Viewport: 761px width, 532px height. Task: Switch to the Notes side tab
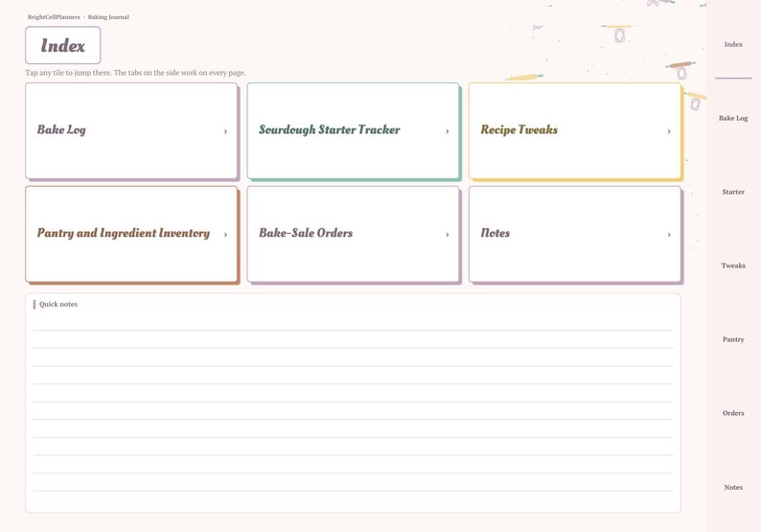point(733,487)
